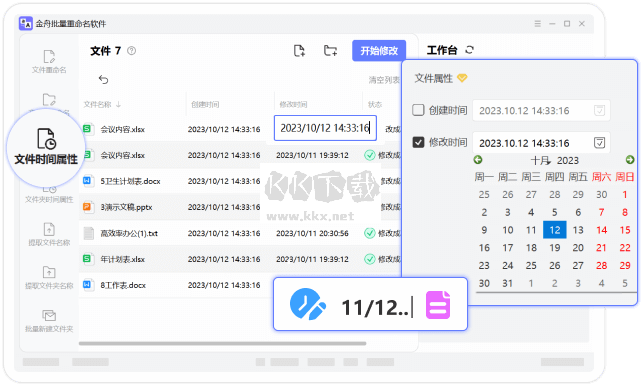Click modified time 2023/10/11 20:30:56
642x386 pixels.
coord(312,233)
